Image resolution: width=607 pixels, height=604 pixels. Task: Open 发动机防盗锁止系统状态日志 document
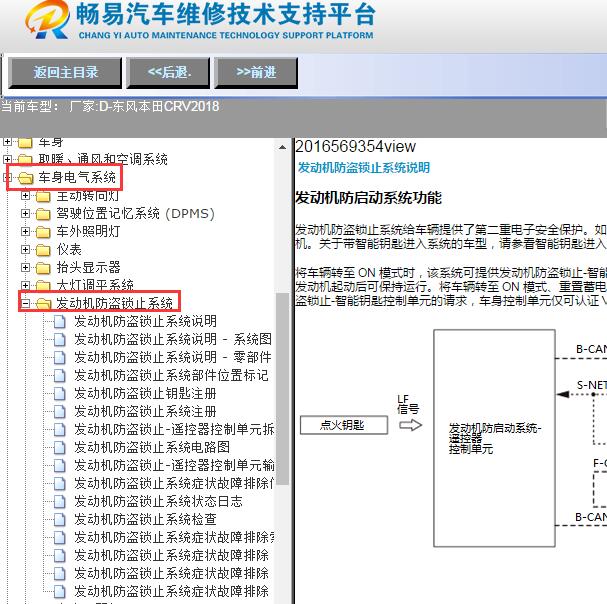pyautogui.click(x=158, y=501)
